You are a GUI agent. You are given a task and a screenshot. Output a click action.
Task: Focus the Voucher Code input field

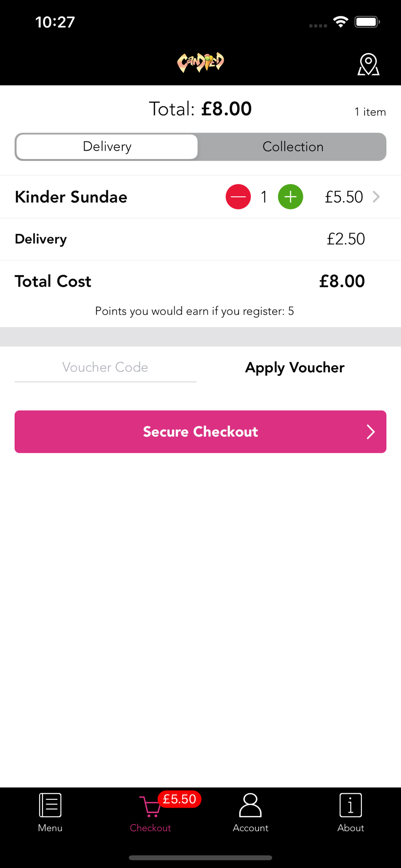(x=105, y=368)
